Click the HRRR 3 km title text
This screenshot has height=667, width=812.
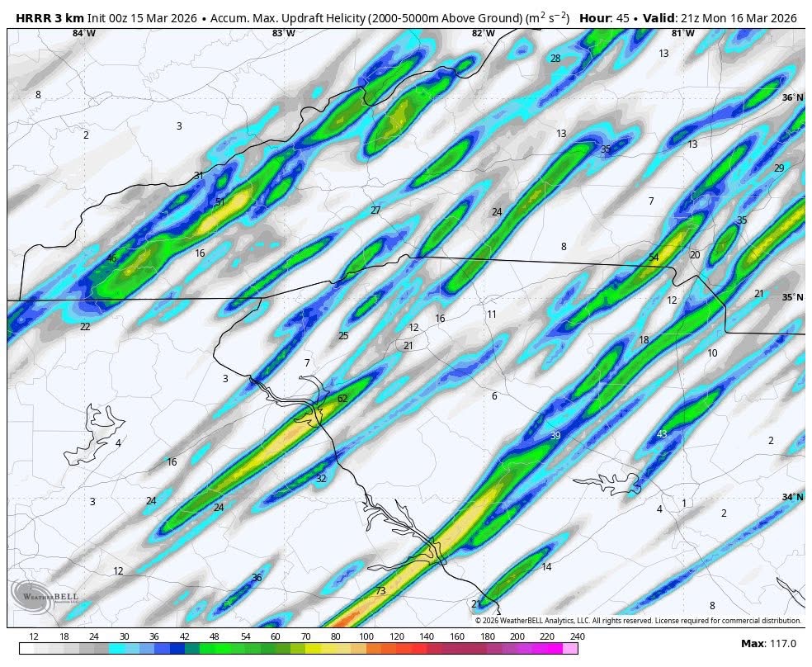point(50,18)
